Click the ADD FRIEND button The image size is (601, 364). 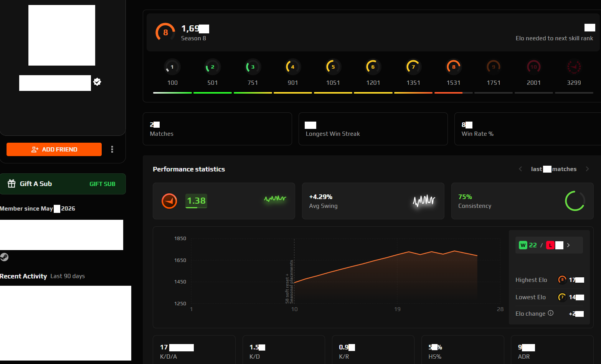coord(54,149)
